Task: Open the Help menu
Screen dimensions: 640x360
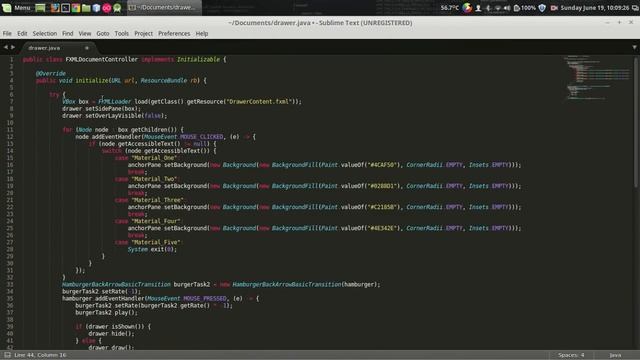Action: (202, 33)
